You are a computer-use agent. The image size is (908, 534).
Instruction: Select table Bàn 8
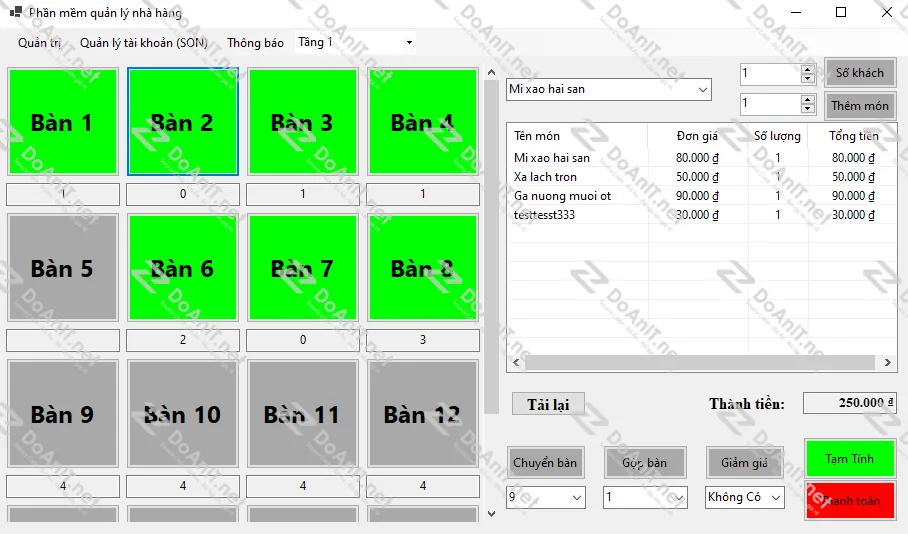423,268
